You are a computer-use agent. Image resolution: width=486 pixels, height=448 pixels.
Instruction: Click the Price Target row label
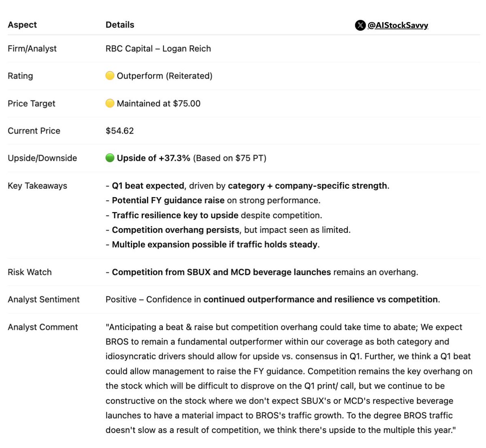[31, 103]
